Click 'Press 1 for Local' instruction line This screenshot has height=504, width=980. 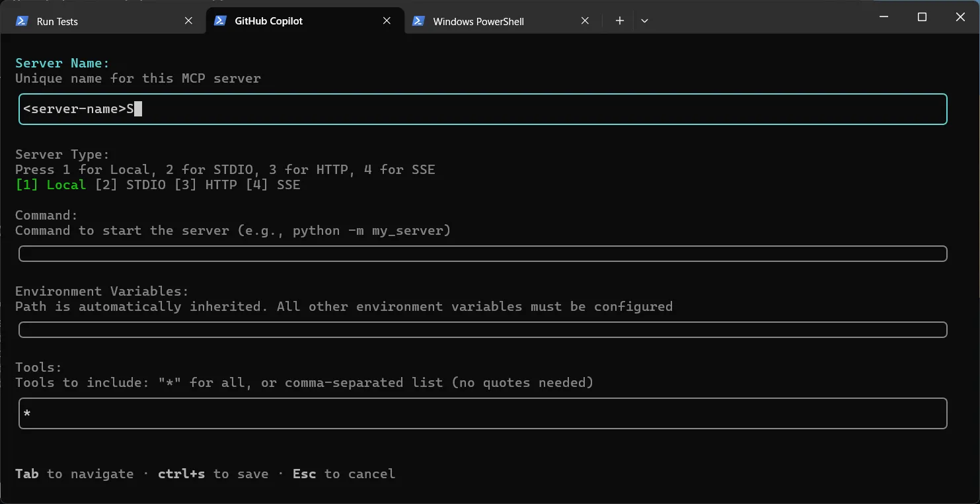(x=225, y=169)
